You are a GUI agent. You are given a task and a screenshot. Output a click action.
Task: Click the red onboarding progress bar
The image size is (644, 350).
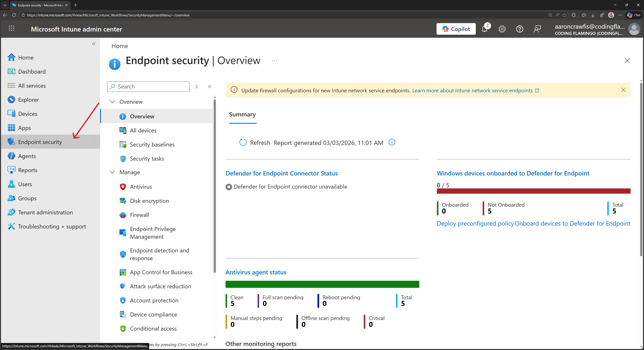(x=533, y=191)
